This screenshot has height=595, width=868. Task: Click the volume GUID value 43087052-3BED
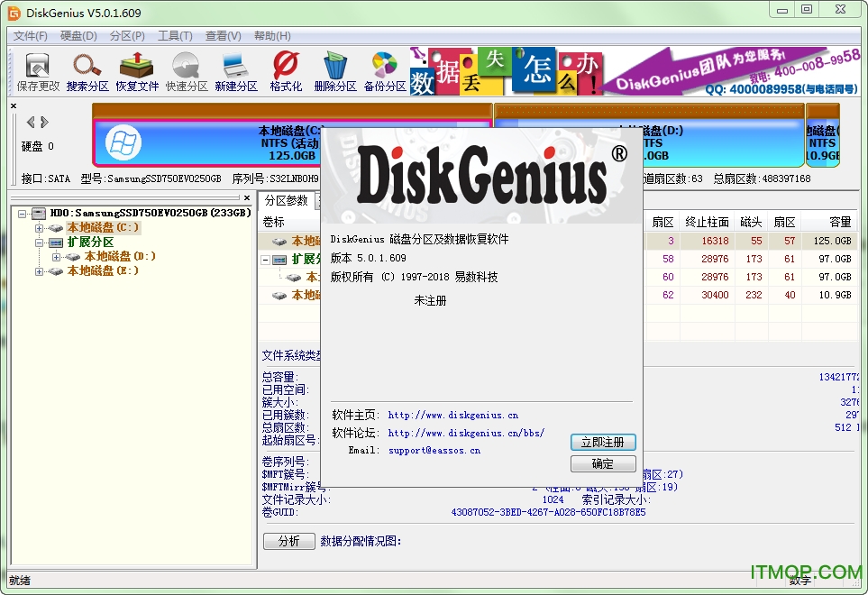tap(548, 513)
